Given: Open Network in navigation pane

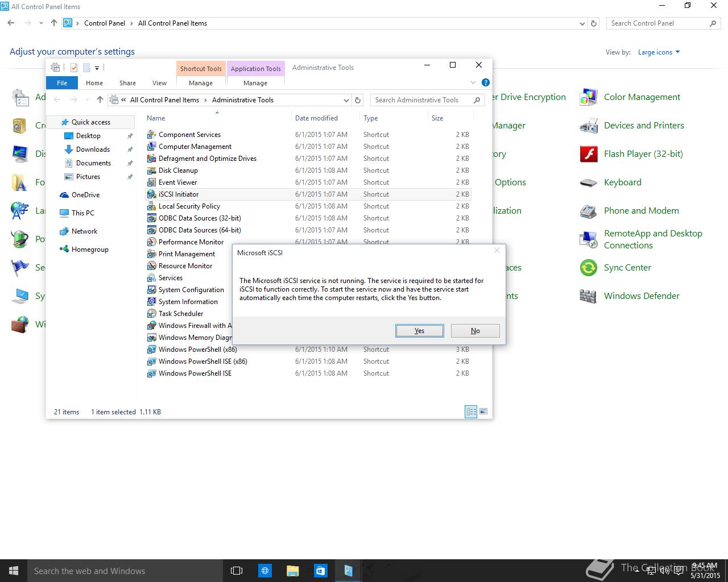Looking at the screenshot, I should click(x=84, y=231).
